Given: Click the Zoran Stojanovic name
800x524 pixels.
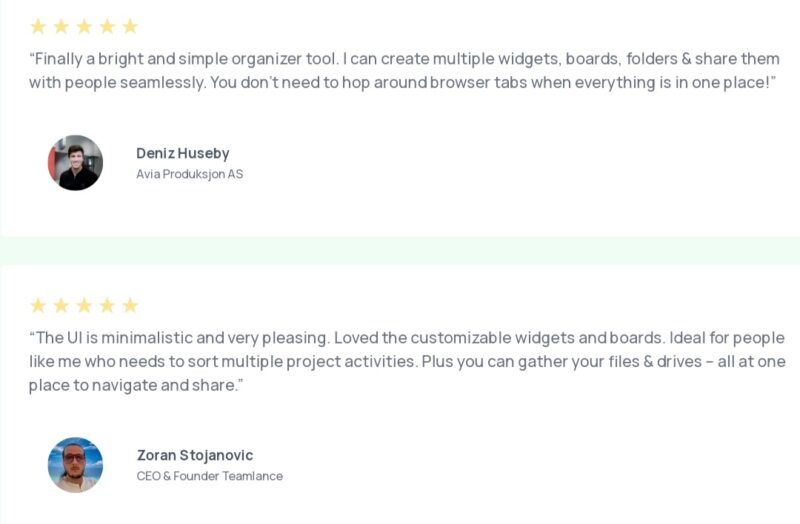Looking at the screenshot, I should (195, 455).
